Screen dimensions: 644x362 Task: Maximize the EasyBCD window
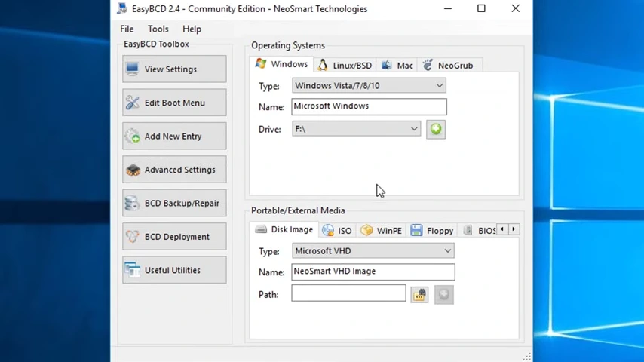point(481,8)
